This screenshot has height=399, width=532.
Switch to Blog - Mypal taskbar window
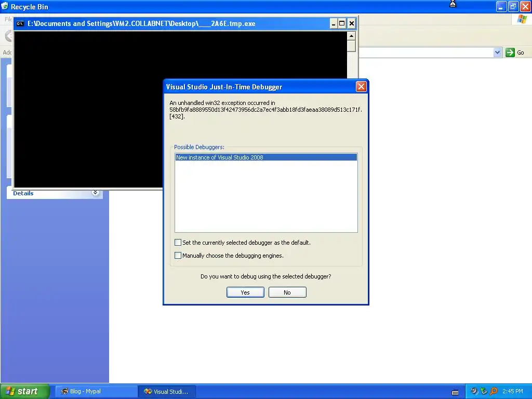pos(96,391)
